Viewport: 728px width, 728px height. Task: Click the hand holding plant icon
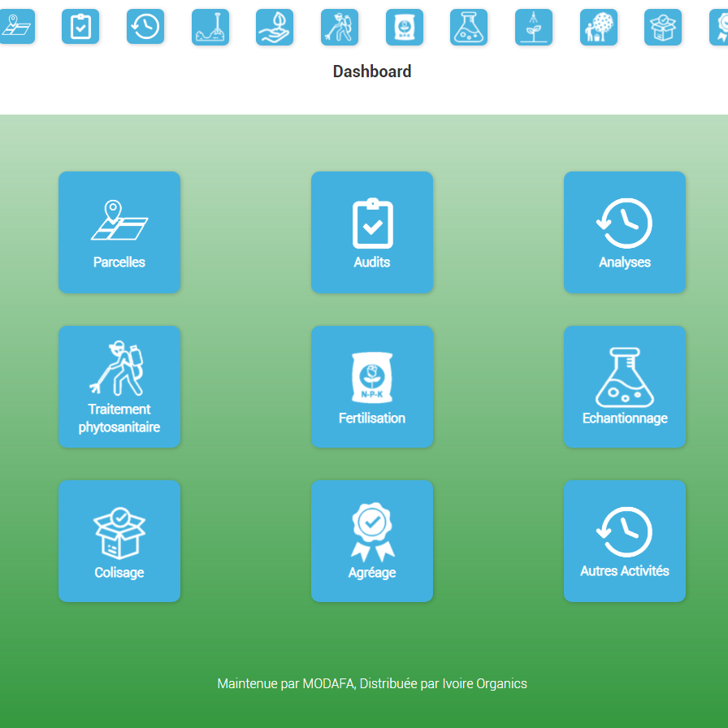[275, 27]
